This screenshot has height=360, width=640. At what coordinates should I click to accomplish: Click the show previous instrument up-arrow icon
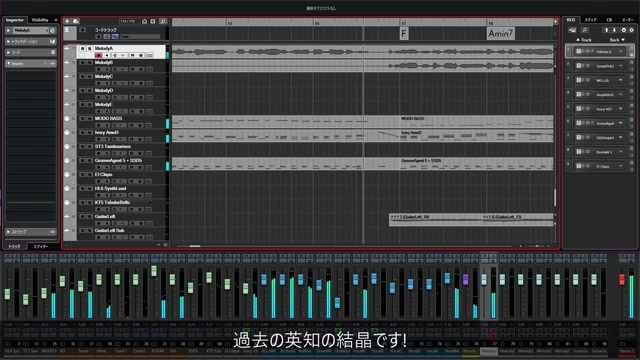pos(606,30)
